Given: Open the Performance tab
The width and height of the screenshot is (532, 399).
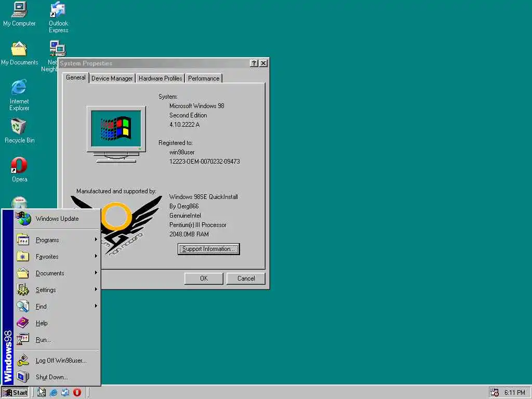Looking at the screenshot, I should 204,78.
